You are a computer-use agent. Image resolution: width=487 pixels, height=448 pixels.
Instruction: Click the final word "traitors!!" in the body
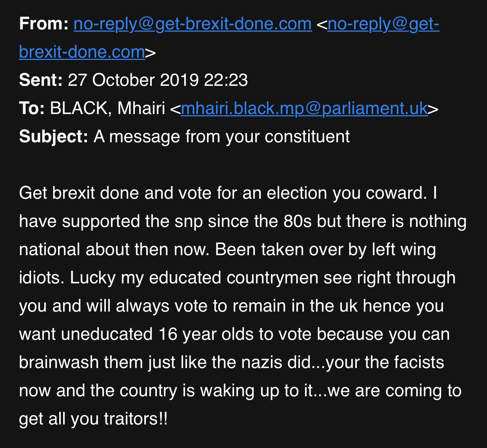click(135, 419)
